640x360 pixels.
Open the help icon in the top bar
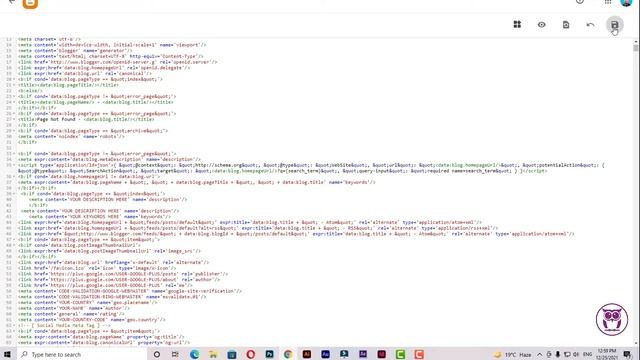[x=580, y=2]
